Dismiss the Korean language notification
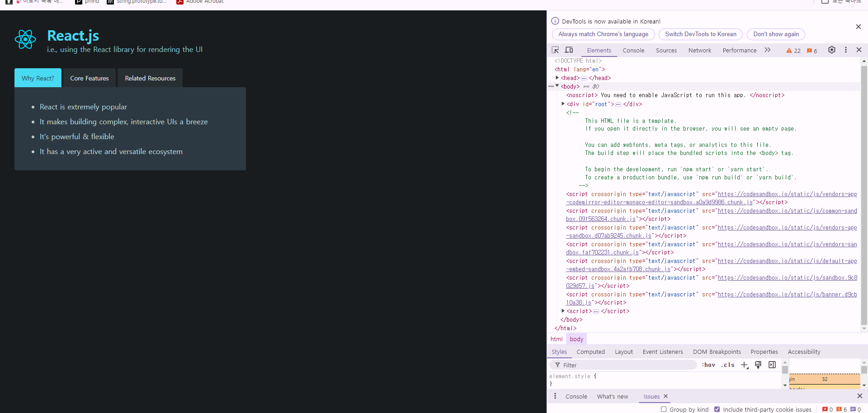The width and height of the screenshot is (868, 413). click(x=859, y=27)
